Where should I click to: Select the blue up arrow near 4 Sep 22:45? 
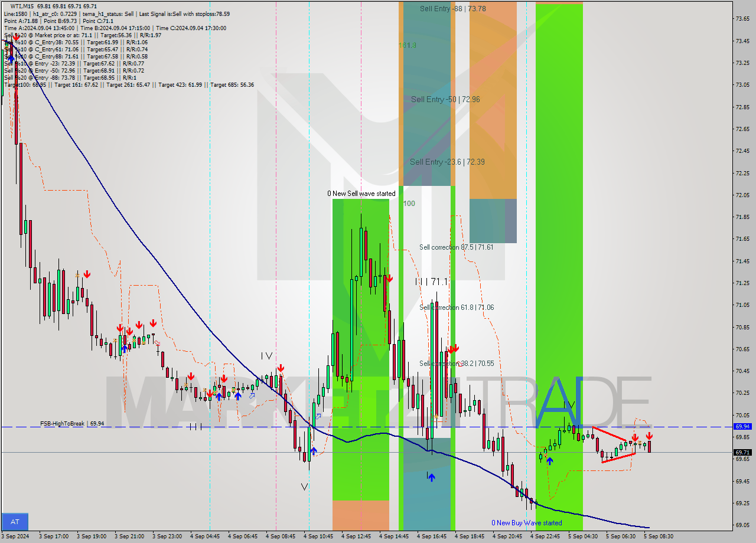(x=549, y=460)
